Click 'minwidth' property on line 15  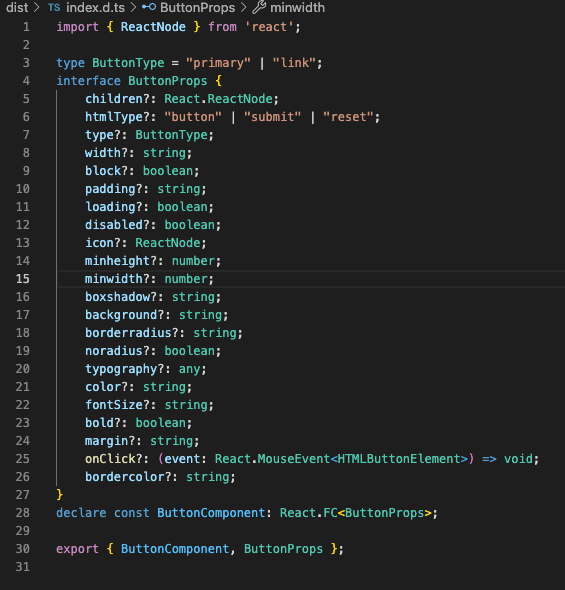point(114,279)
